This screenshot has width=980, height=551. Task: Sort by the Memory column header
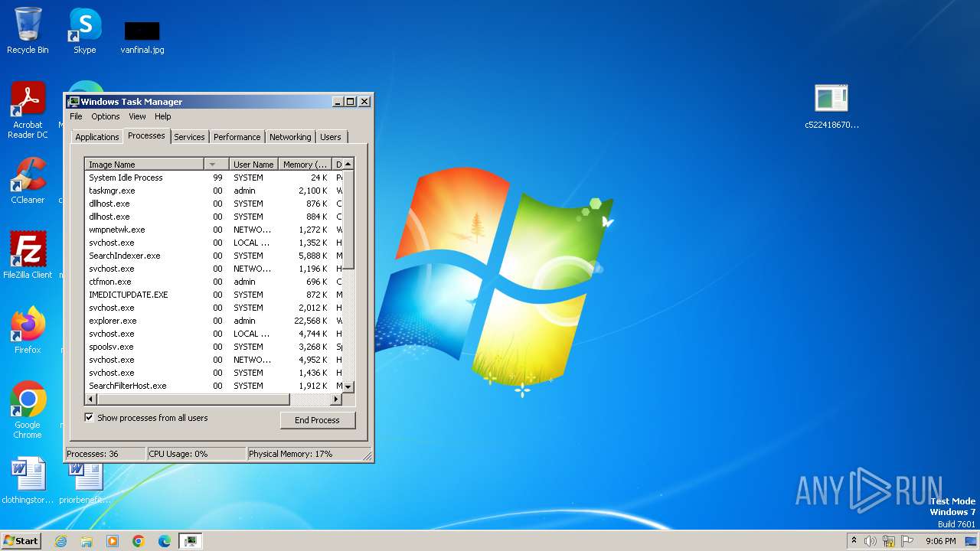point(305,165)
